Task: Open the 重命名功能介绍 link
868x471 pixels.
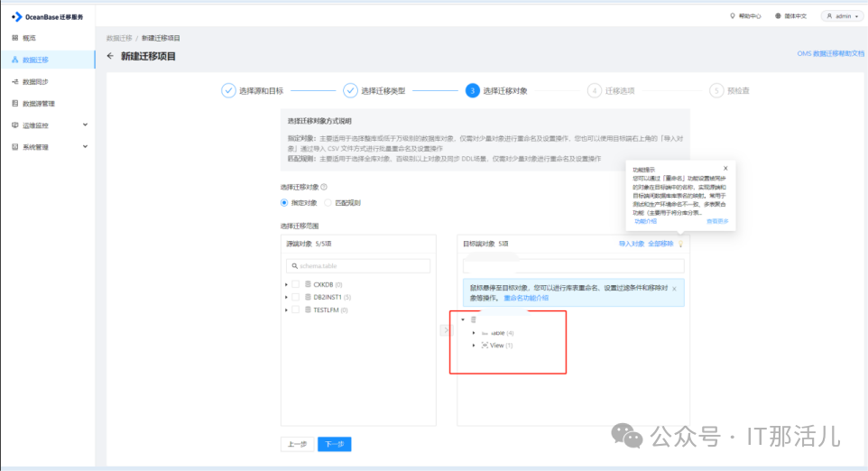Action: coord(526,298)
